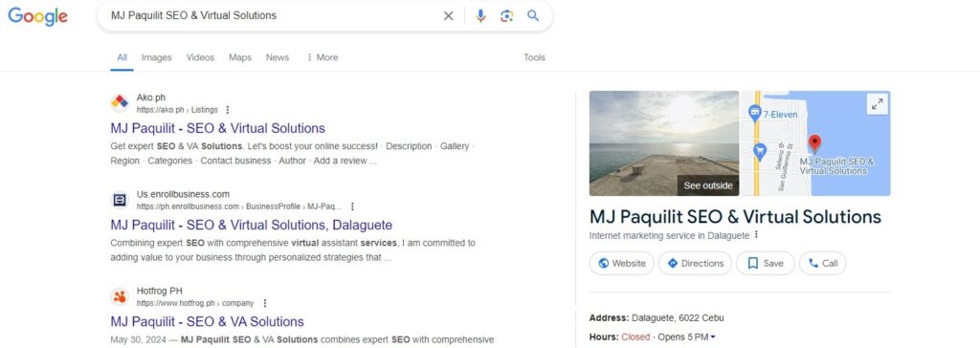Click in the Google search input field
This screenshot has width=980, height=348.
(272, 15)
